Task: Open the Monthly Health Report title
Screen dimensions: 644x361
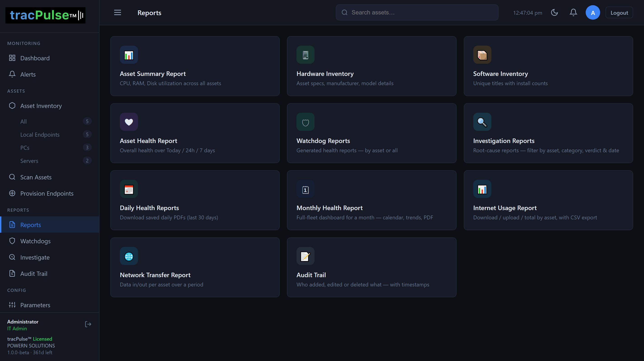Action: [x=329, y=208]
